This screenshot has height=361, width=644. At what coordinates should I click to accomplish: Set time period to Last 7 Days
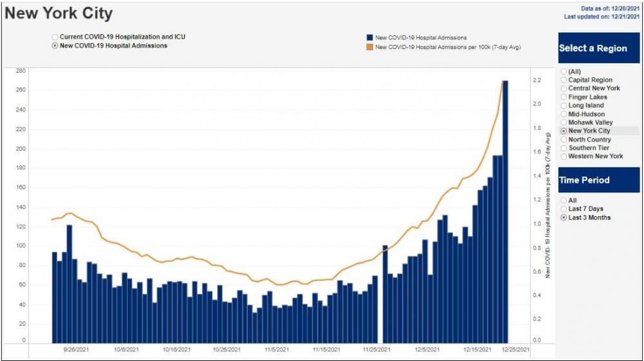pyautogui.click(x=564, y=208)
